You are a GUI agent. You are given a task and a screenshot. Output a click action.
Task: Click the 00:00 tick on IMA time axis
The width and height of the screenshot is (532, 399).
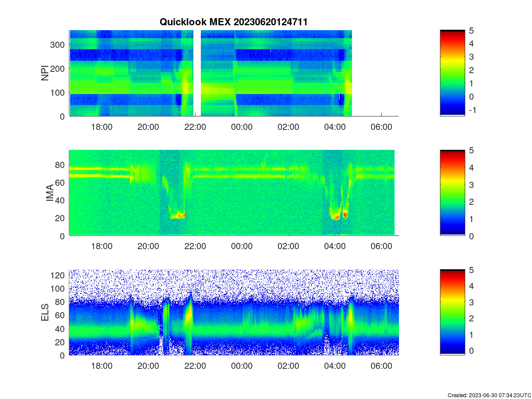click(x=242, y=246)
